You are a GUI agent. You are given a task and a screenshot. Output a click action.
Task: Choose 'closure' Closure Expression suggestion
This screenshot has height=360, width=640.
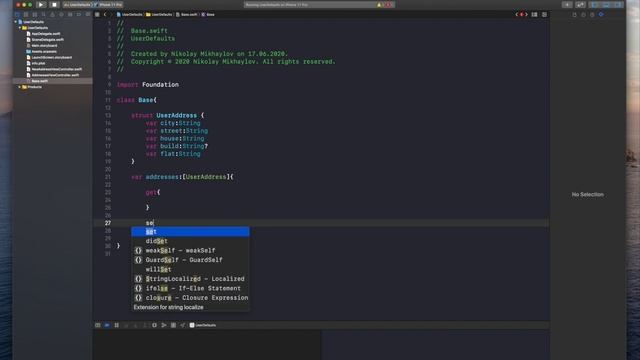(x=190, y=298)
